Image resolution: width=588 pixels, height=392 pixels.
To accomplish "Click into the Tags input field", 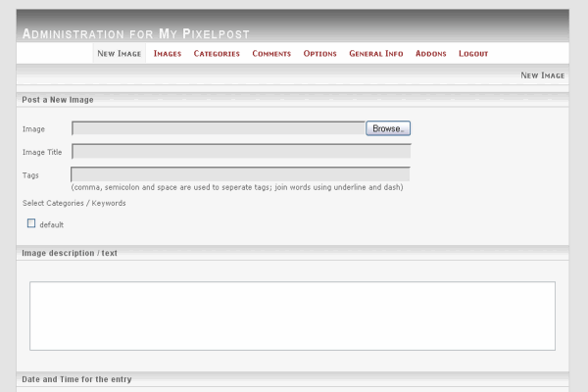I will [241, 174].
